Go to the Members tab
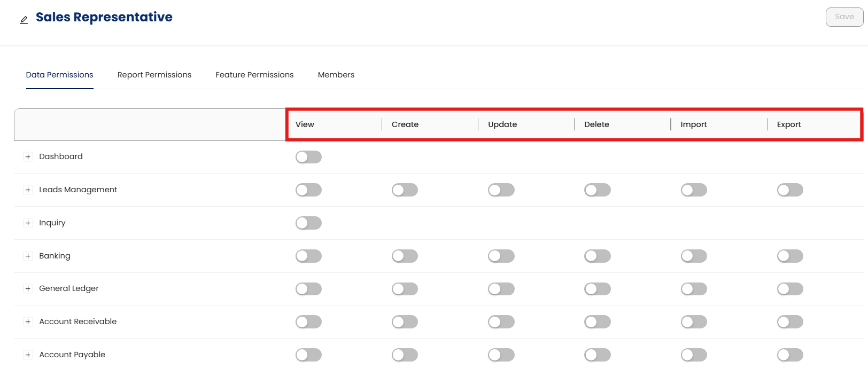The height and width of the screenshot is (369, 868). (x=336, y=75)
